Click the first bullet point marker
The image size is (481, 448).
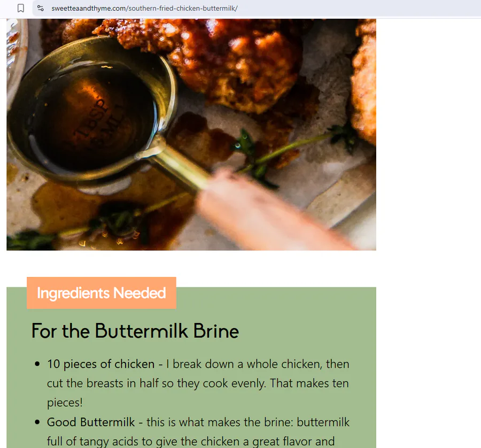tap(37, 364)
